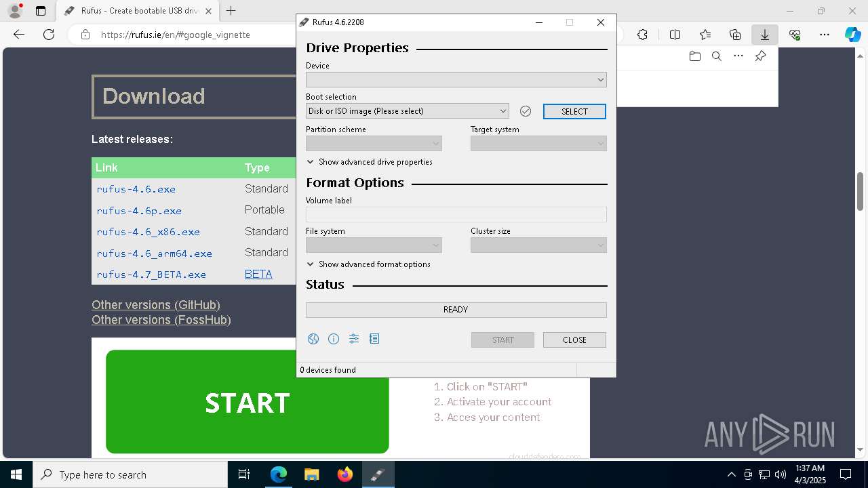Open Edge downloads arrow icon
This screenshot has height=488, width=868.
coord(765,35)
